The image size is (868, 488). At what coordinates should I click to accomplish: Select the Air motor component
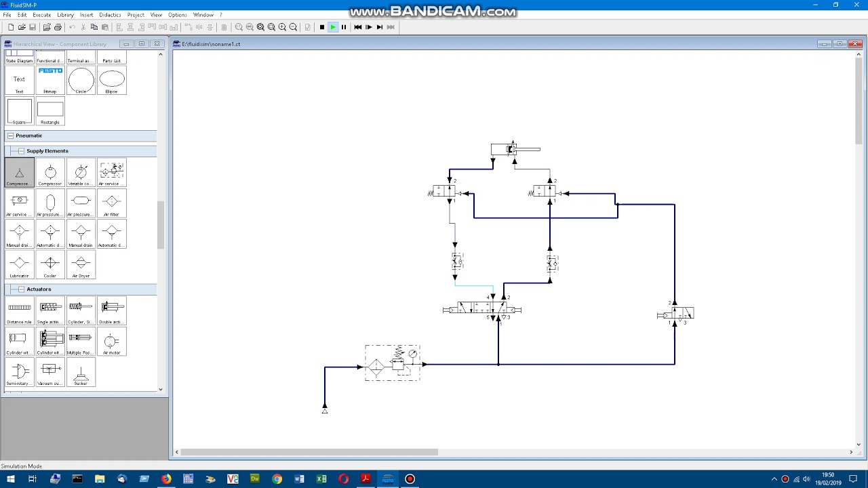[x=112, y=342]
